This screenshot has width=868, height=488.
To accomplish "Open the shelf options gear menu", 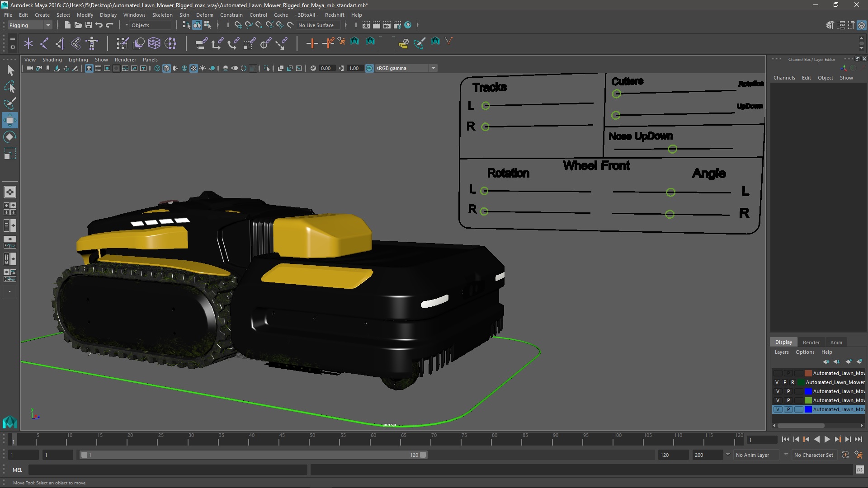I will (x=12, y=47).
